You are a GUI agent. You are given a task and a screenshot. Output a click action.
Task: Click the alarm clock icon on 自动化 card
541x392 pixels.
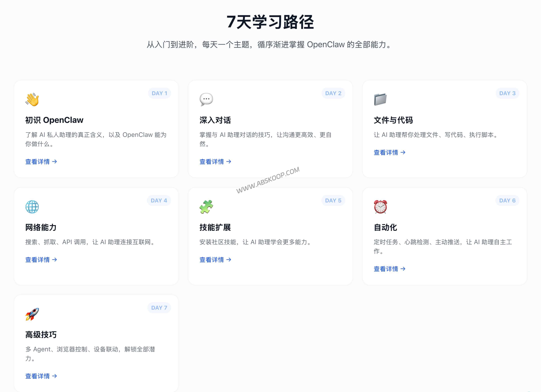tap(381, 207)
